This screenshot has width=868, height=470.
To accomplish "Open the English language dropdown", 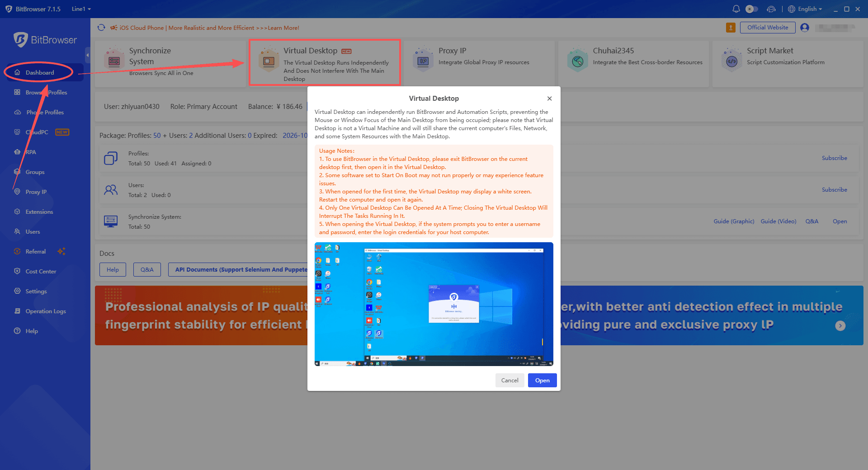I will pos(805,9).
